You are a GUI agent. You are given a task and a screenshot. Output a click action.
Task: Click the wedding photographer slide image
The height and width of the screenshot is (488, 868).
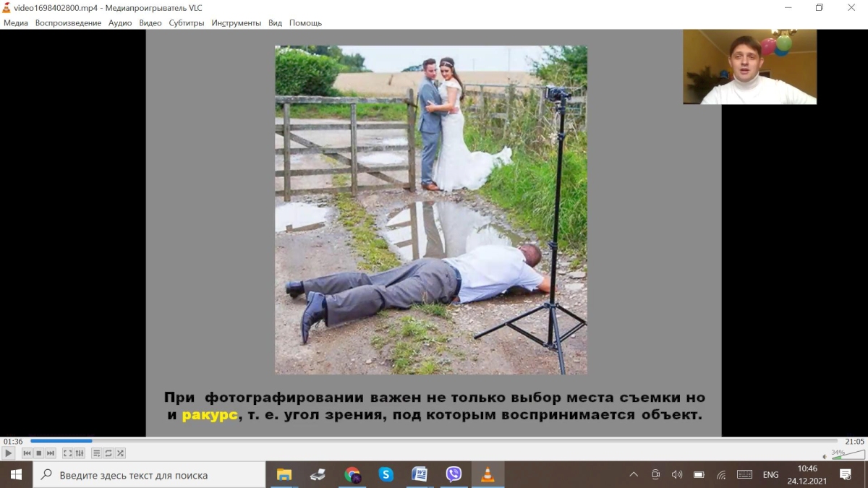[x=431, y=210]
